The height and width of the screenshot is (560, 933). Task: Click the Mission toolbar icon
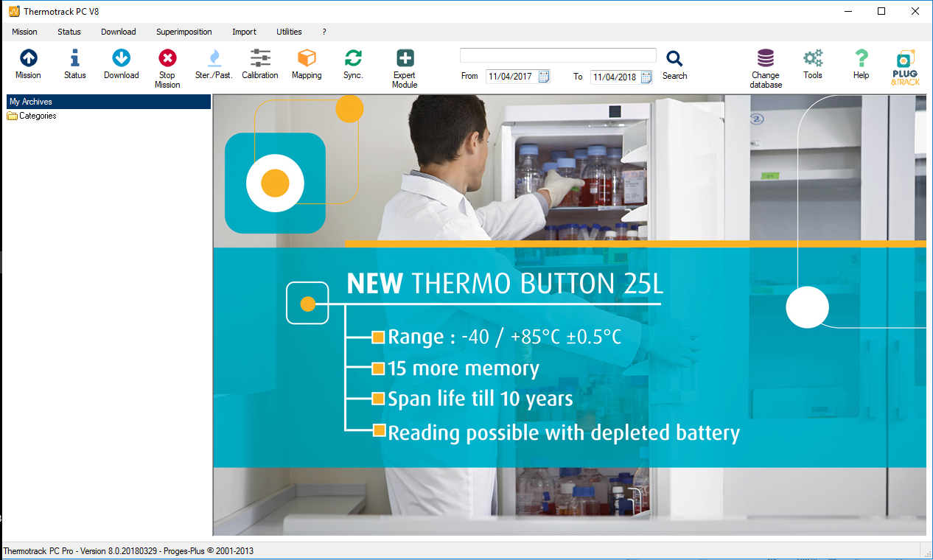coord(28,58)
